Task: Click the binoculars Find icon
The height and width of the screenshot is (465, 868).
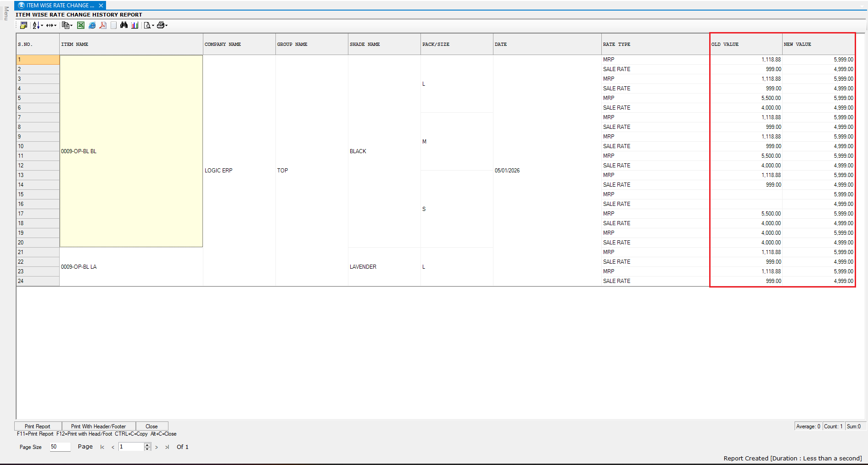Action: [x=124, y=25]
